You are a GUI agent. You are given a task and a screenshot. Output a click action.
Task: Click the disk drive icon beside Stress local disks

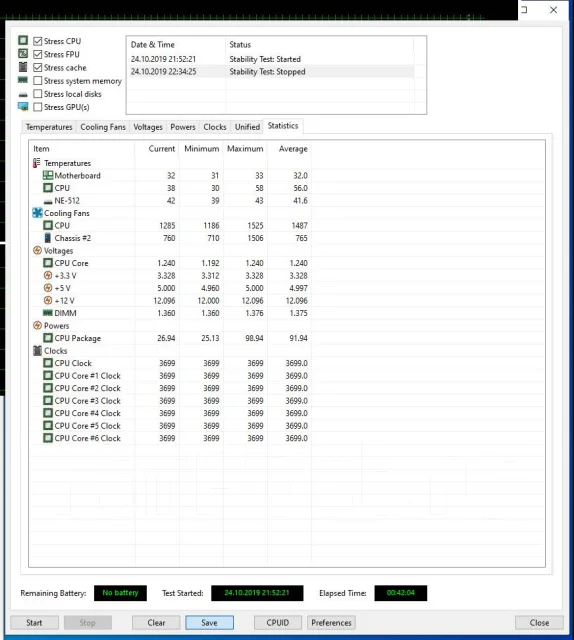[23, 95]
